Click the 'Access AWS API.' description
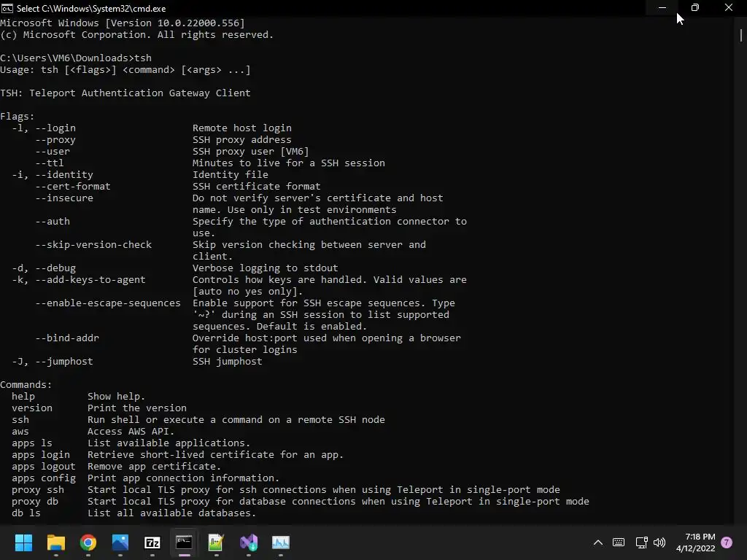Image resolution: width=747 pixels, height=560 pixels. tap(131, 432)
